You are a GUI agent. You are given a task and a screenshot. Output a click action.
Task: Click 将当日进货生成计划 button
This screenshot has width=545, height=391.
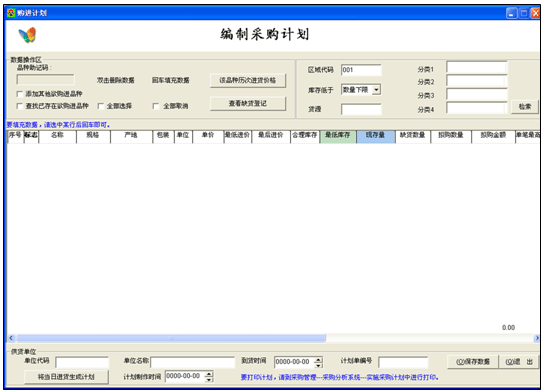pos(66,377)
